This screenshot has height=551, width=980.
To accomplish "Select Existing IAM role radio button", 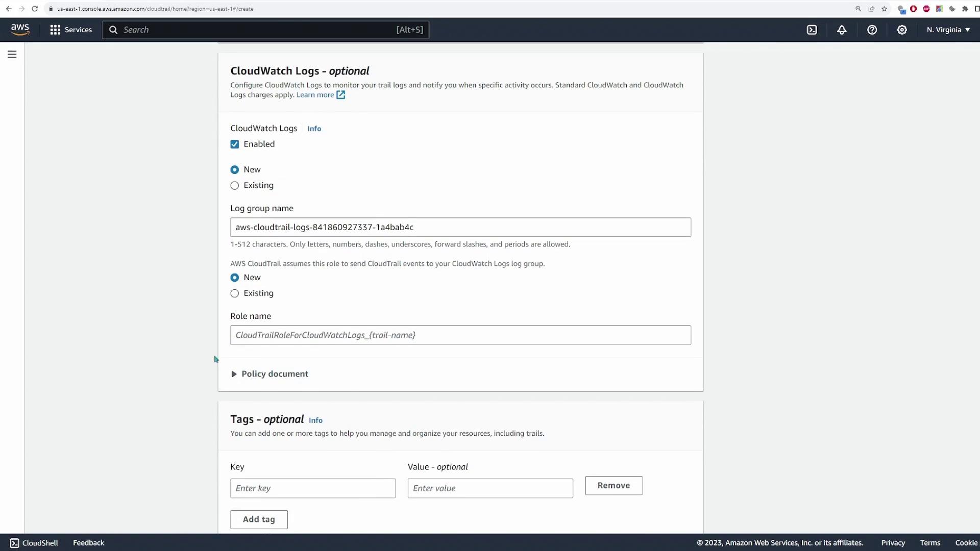I will tap(235, 293).
